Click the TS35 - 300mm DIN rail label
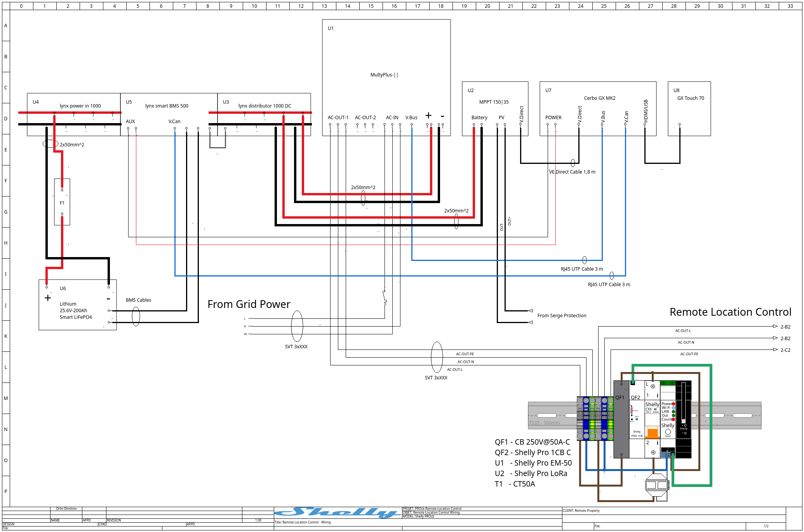 coord(545,423)
